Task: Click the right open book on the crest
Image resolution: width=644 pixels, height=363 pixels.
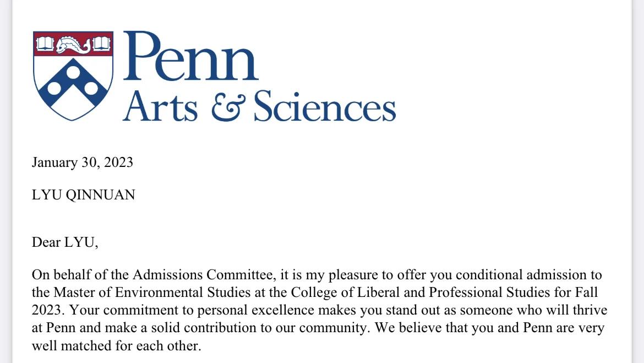Action: tap(101, 44)
